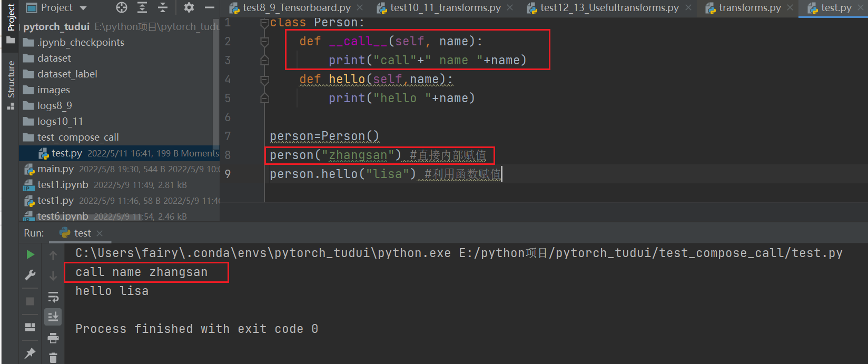Viewport: 868px width, 364px height.
Task: Select main.py in the project tree
Action: tap(55, 169)
